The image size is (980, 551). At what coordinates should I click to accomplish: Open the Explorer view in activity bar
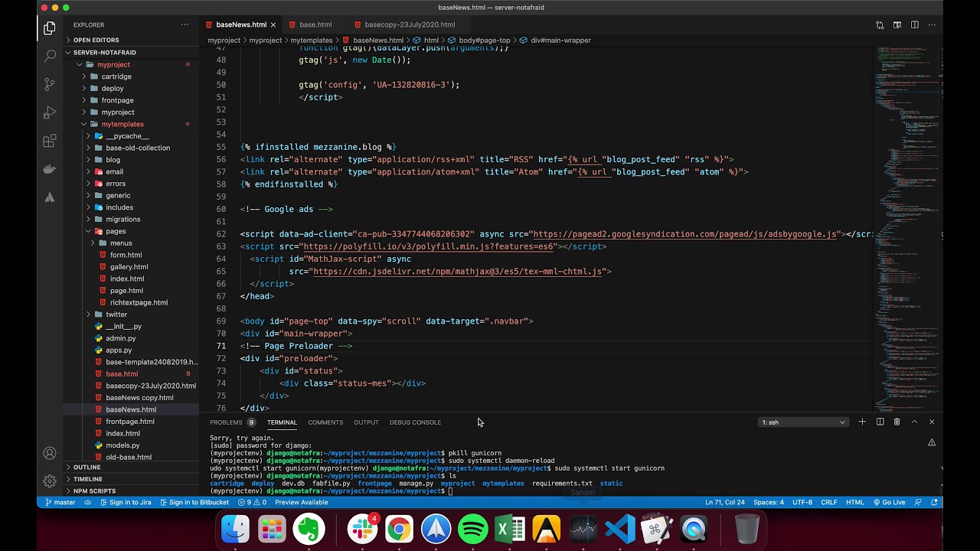tap(50, 28)
